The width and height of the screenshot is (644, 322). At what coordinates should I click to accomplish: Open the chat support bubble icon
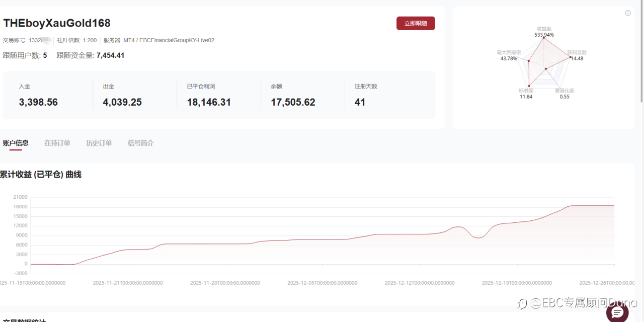[x=617, y=312]
